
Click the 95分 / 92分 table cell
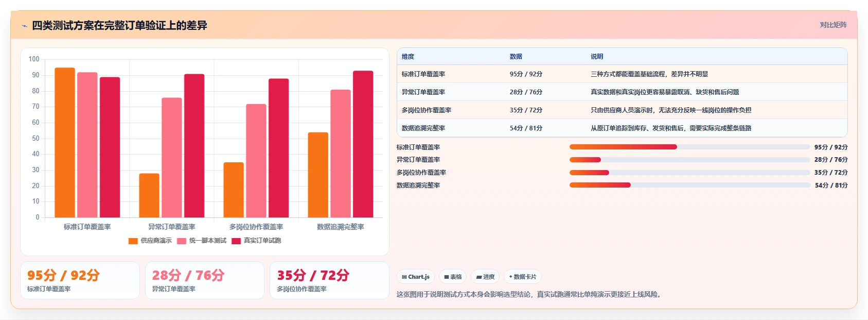coord(526,74)
